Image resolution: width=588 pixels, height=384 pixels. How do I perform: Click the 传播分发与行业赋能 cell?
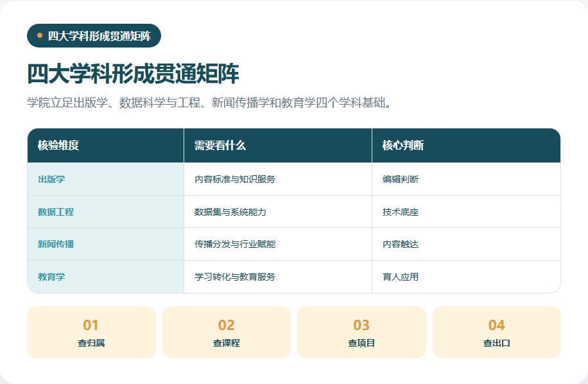(278, 244)
